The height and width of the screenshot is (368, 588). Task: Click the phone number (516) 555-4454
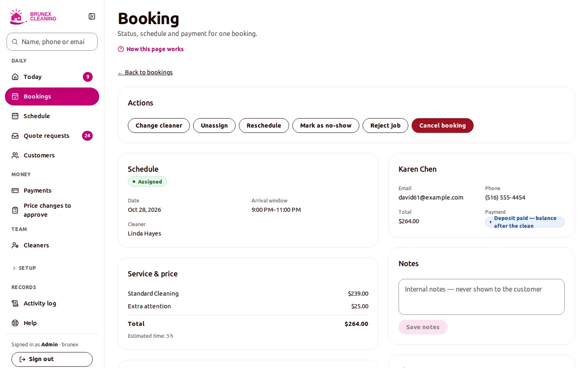(505, 197)
